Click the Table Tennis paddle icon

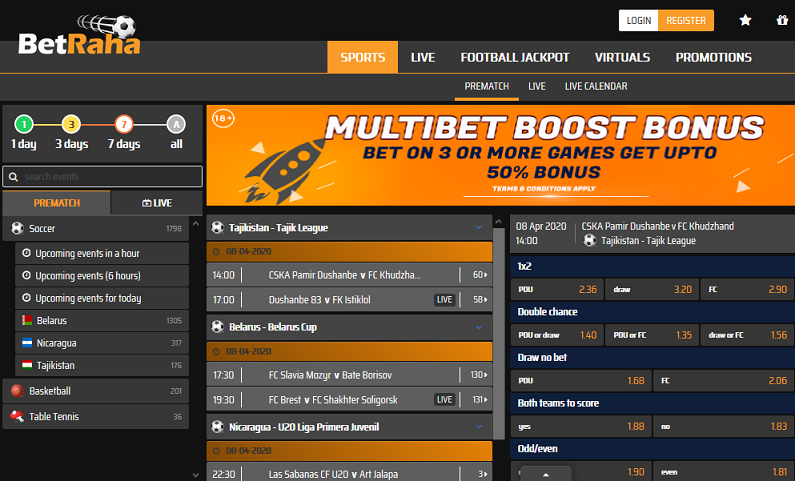[17, 416]
